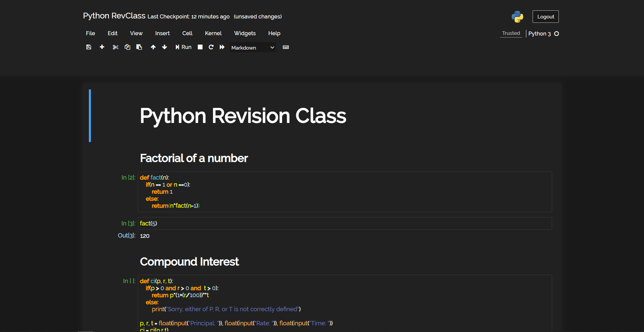The width and height of the screenshot is (644, 332).
Task: Open the command palette keyboard icon
Action: pos(286,47)
